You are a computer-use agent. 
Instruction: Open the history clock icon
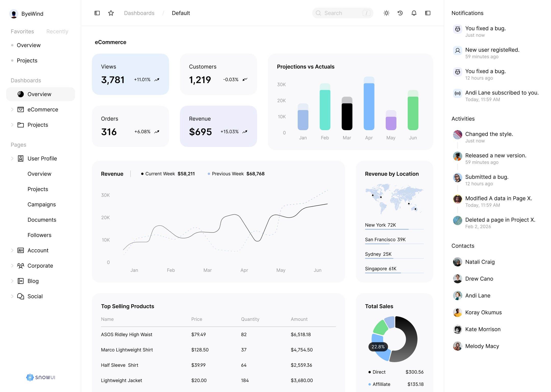400,13
